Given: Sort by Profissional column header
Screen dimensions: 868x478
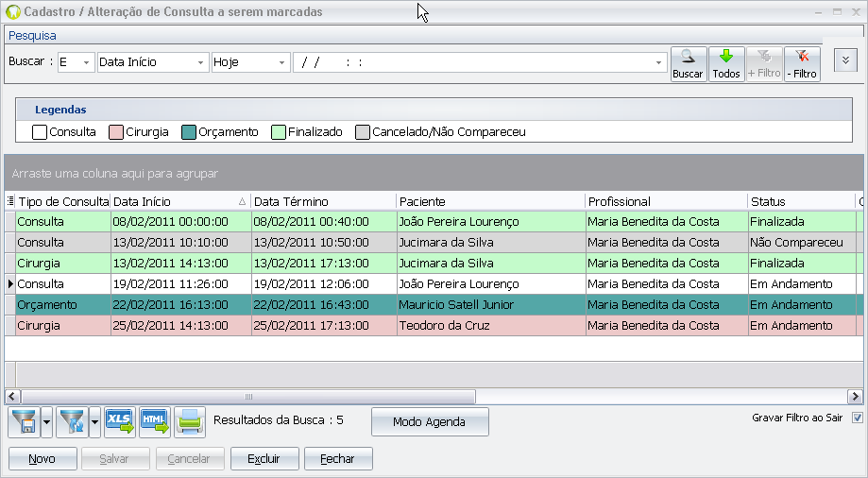Looking at the screenshot, I should pos(666,201).
